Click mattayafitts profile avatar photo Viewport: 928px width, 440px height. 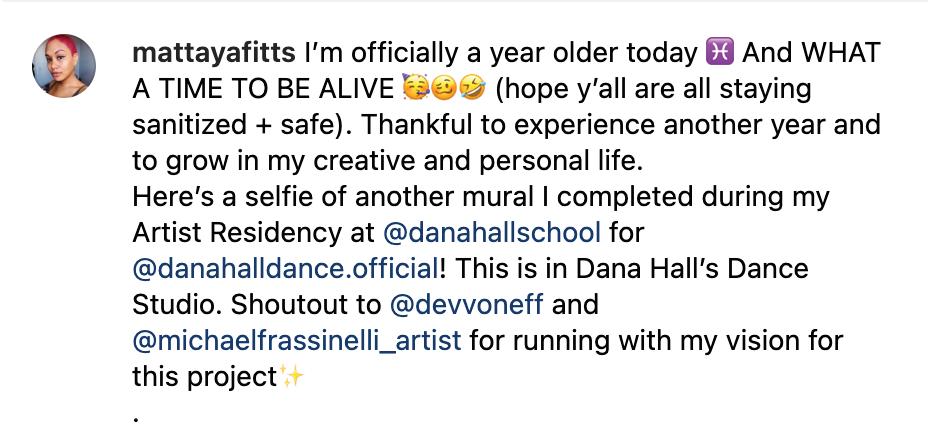tap(64, 65)
